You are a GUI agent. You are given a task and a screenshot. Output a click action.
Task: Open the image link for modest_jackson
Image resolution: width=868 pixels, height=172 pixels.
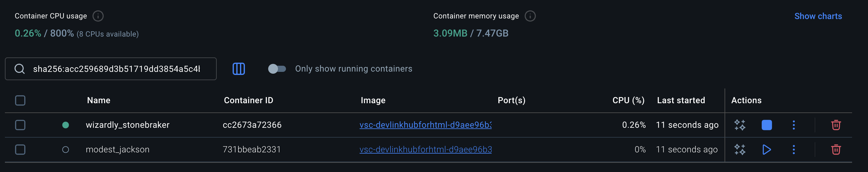click(425, 149)
